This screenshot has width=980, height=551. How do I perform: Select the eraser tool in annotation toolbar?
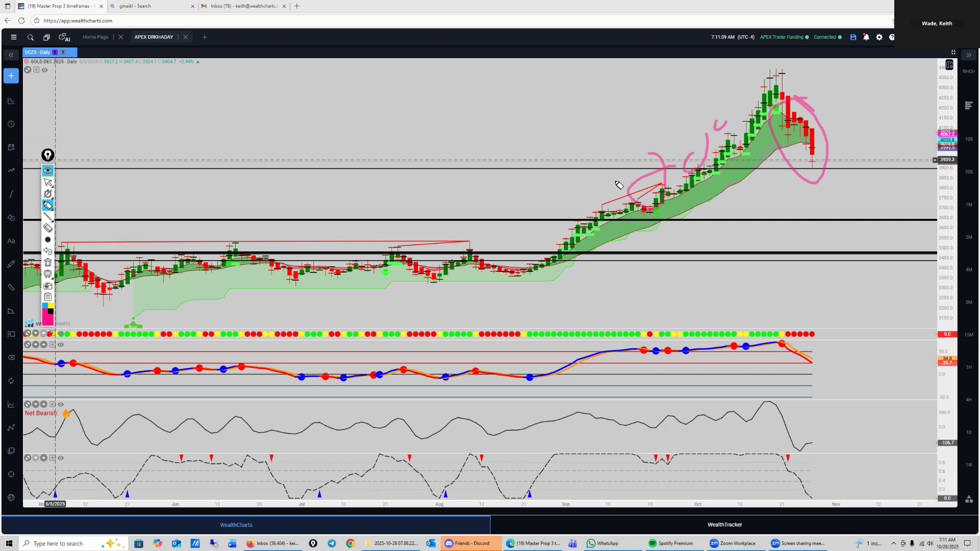tap(47, 228)
